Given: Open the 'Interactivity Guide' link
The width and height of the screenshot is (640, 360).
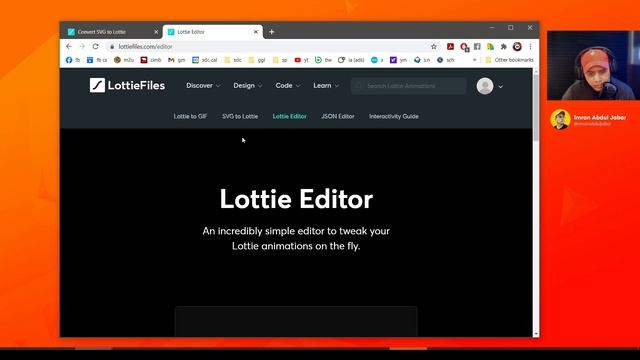Looking at the screenshot, I should pyautogui.click(x=393, y=116).
